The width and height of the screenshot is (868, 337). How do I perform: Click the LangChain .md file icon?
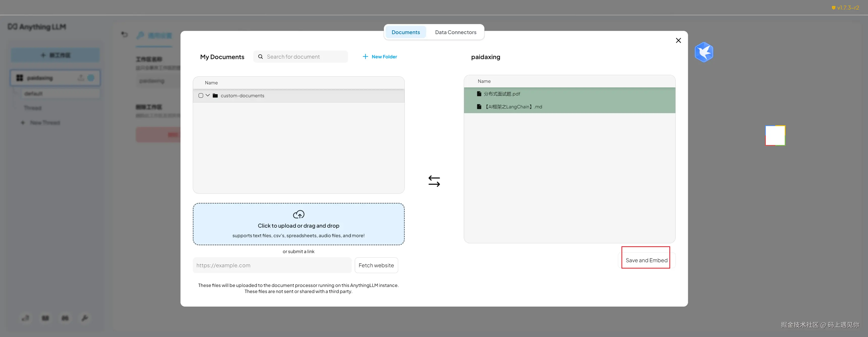tap(479, 107)
